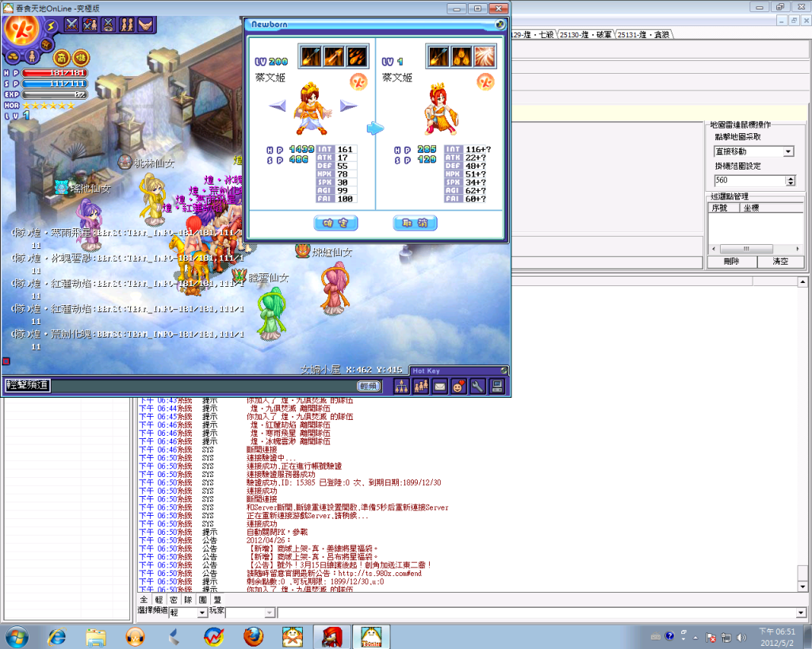Open the 選擇頻道 channel dropdown

201,613
